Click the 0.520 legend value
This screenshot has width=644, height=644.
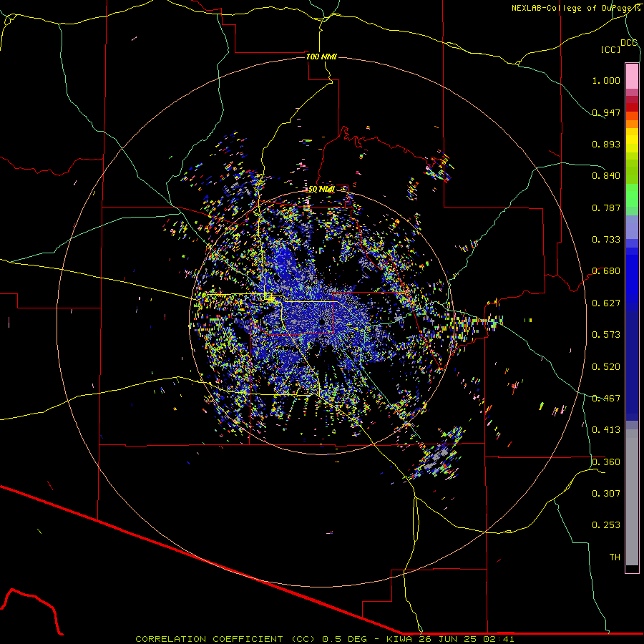tap(606, 367)
